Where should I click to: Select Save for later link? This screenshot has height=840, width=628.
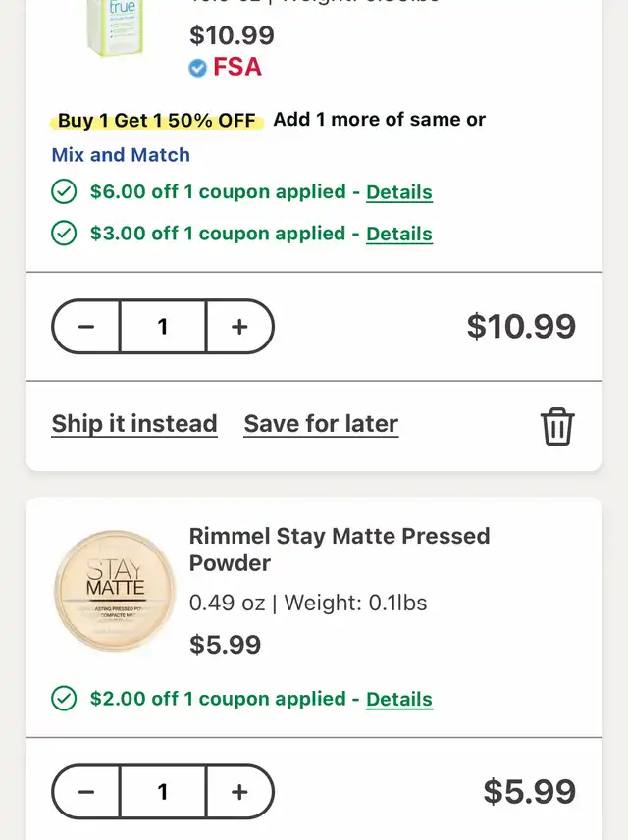pos(321,424)
